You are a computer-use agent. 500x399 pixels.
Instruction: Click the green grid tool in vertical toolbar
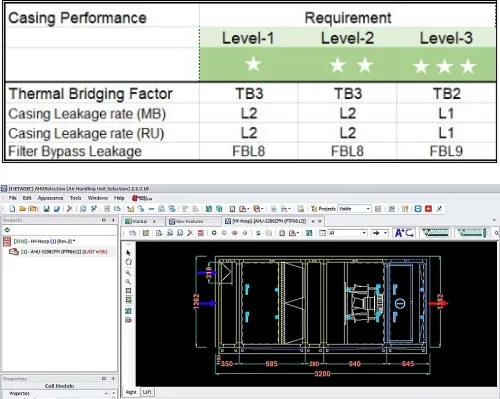click(128, 311)
